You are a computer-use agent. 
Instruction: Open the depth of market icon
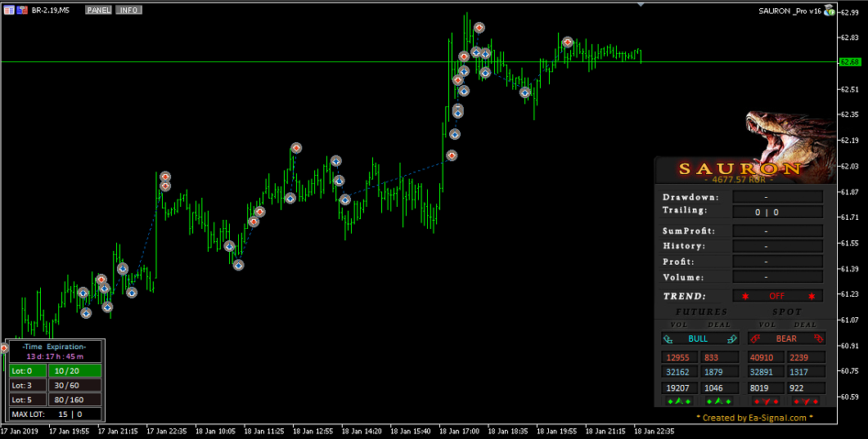tap(22, 9)
